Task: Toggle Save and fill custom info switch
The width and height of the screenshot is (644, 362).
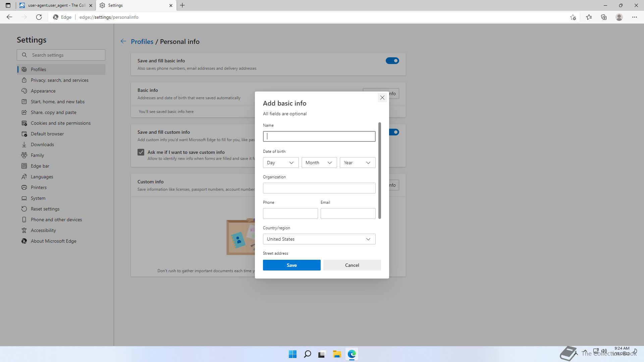Action: point(394,132)
